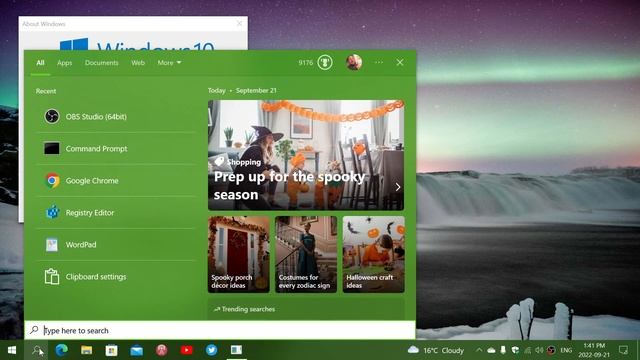Viewport: 640px width, 360px height.
Task: Open network icon in system tray
Action: (x=527, y=350)
